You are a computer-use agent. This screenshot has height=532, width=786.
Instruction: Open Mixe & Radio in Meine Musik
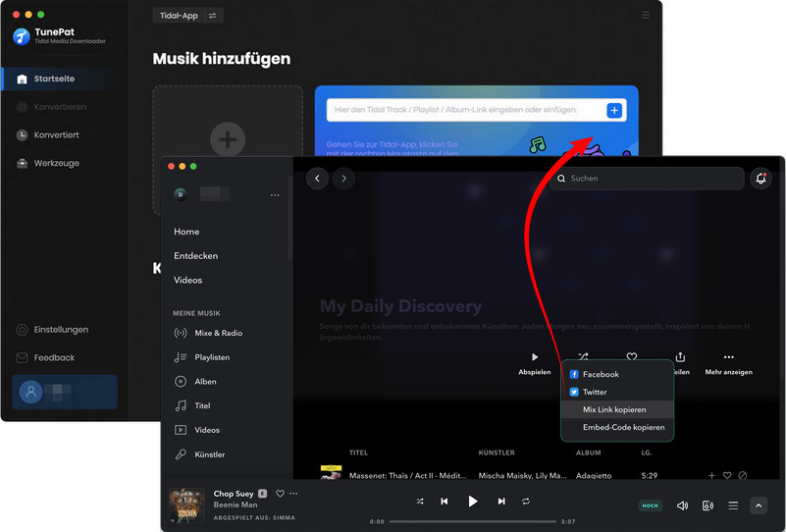208,333
